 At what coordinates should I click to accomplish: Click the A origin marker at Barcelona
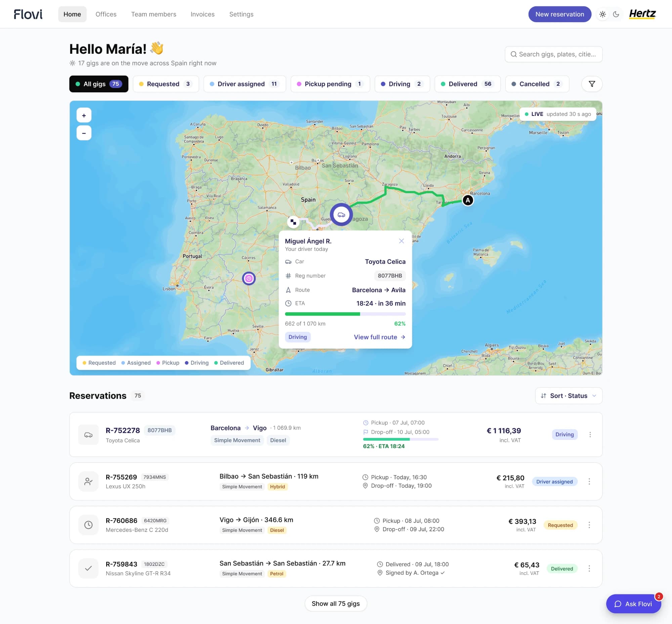[468, 200]
